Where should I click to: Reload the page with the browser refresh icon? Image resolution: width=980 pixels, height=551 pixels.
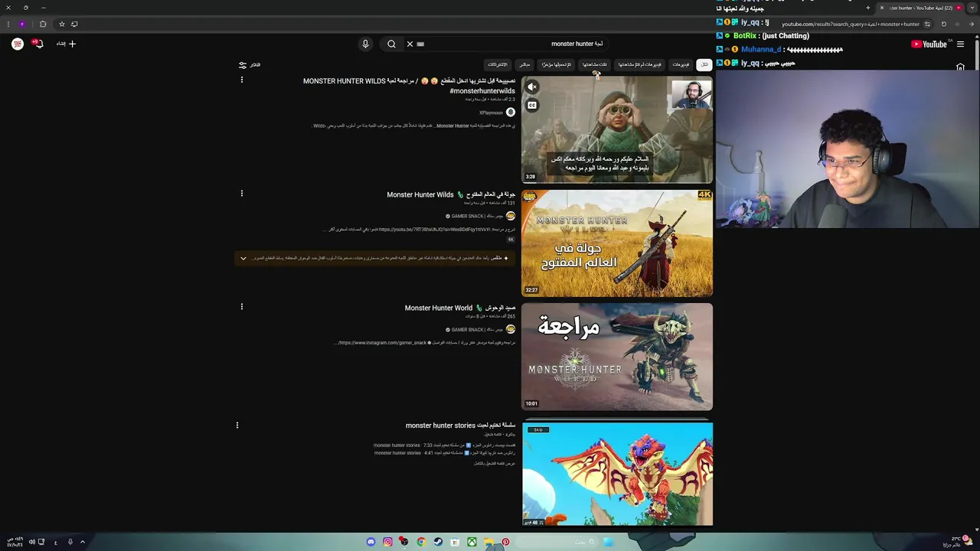(943, 24)
